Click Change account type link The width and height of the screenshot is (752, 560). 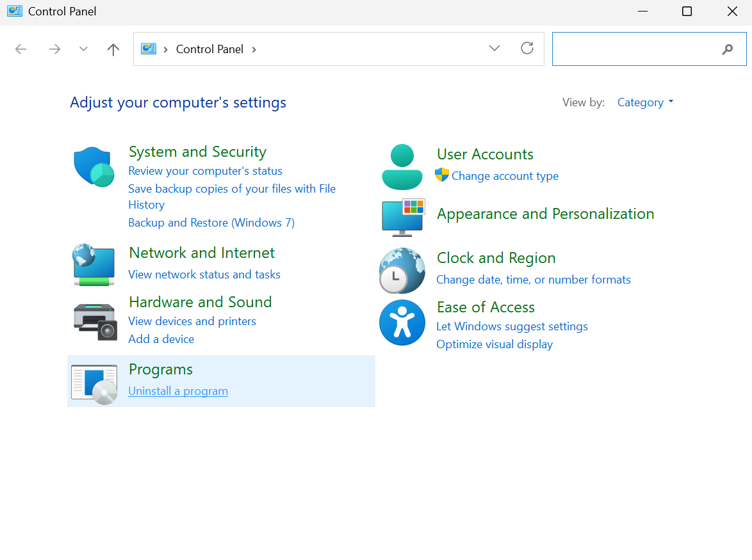tap(505, 176)
